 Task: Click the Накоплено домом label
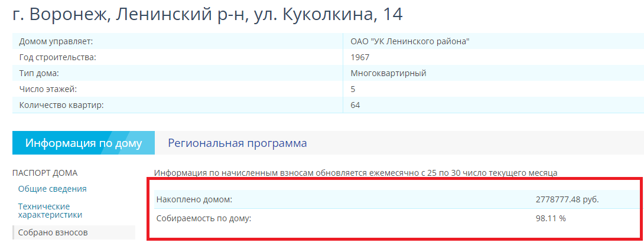tap(195, 199)
